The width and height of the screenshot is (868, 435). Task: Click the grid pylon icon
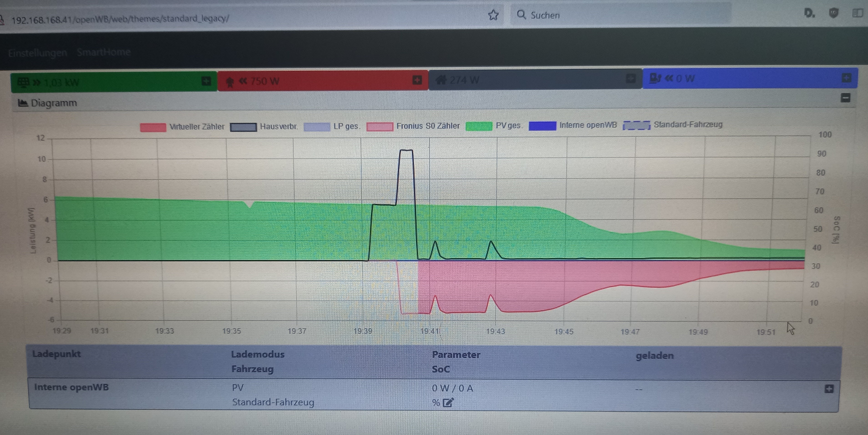tap(230, 81)
